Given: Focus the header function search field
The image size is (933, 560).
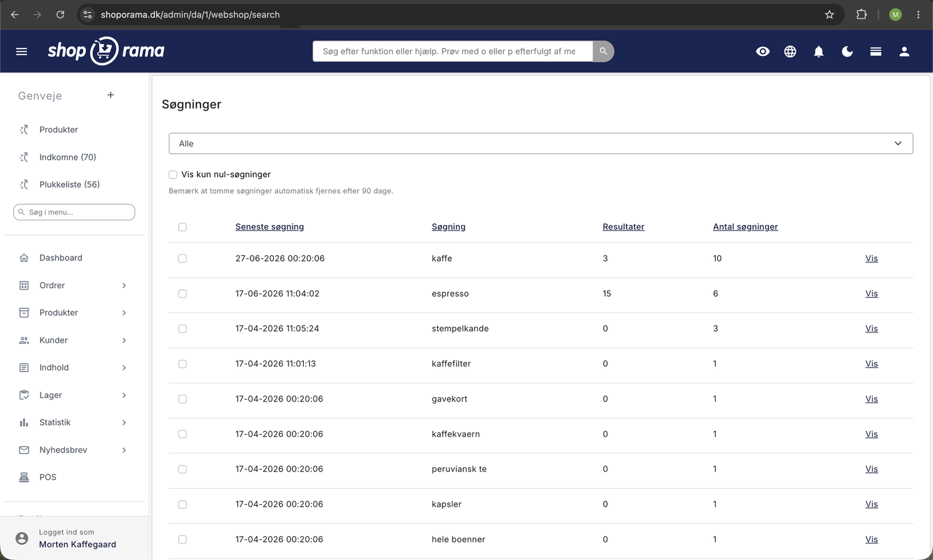Looking at the screenshot, I should [x=453, y=51].
